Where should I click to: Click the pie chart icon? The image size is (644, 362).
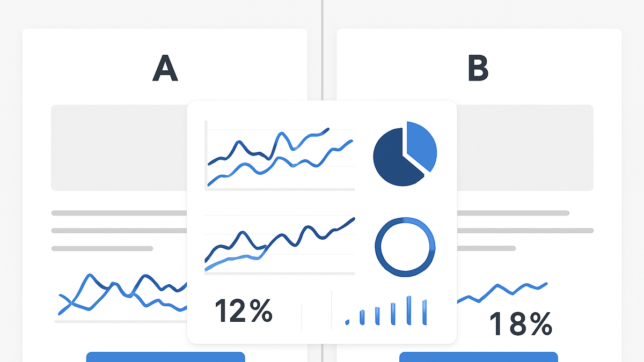[405, 154]
